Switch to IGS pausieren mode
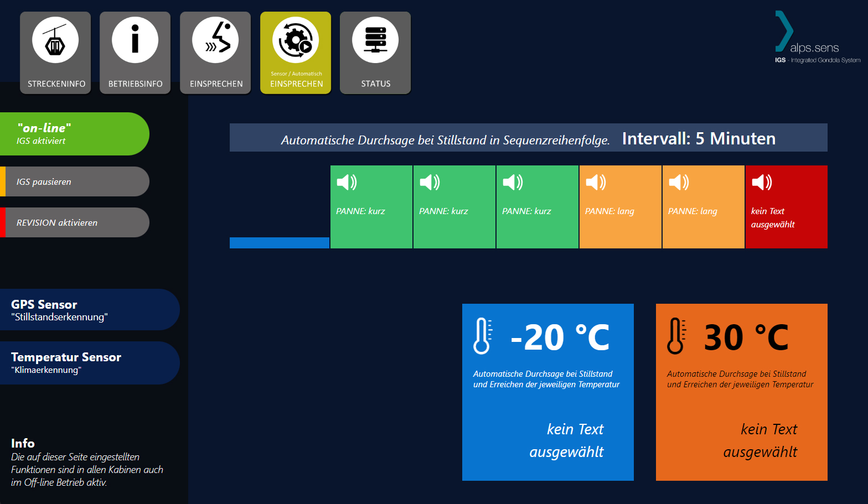Screen dimensions: 868x504 (x=75, y=181)
